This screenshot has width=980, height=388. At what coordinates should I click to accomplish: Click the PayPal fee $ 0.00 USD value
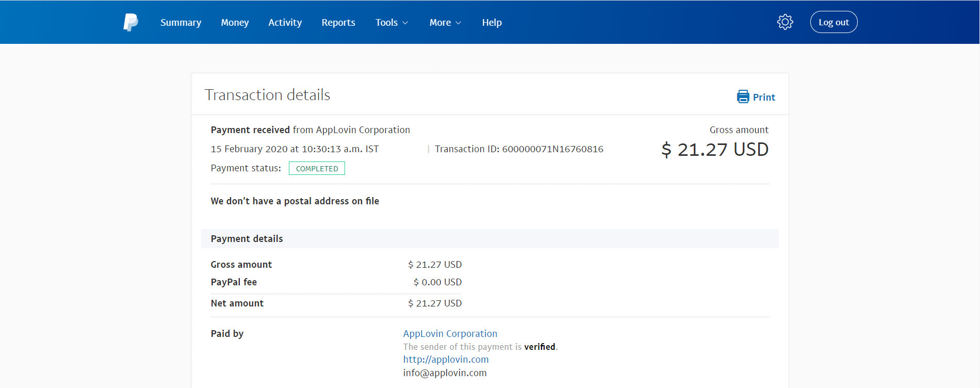(437, 282)
